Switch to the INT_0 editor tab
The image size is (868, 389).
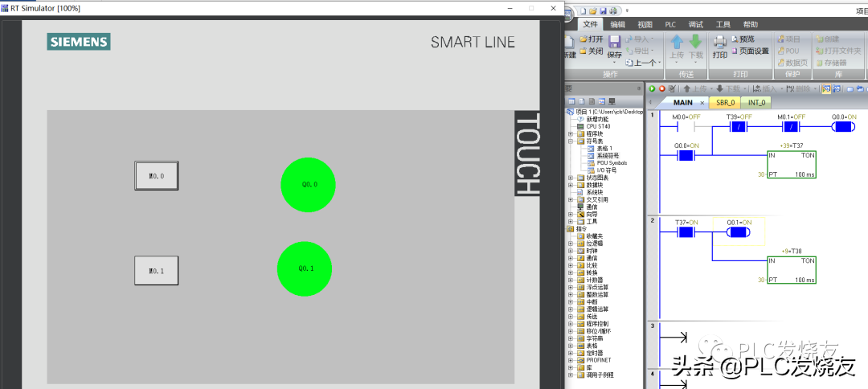point(755,103)
